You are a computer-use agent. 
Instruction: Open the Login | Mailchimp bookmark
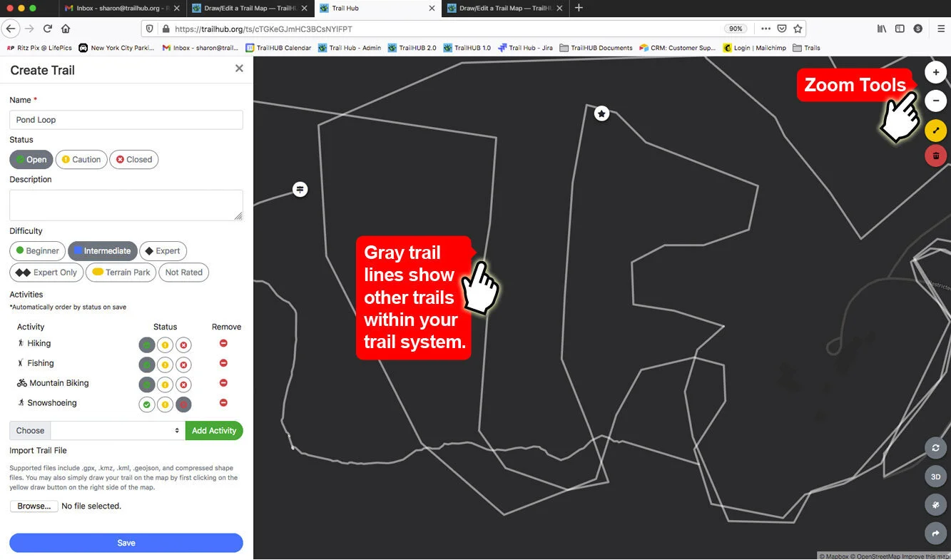(754, 48)
